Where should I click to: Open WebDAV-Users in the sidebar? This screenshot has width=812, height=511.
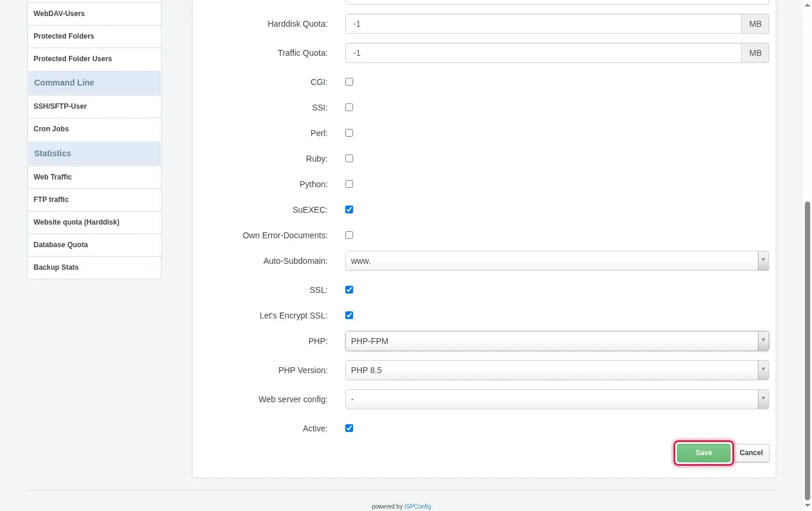[95, 14]
